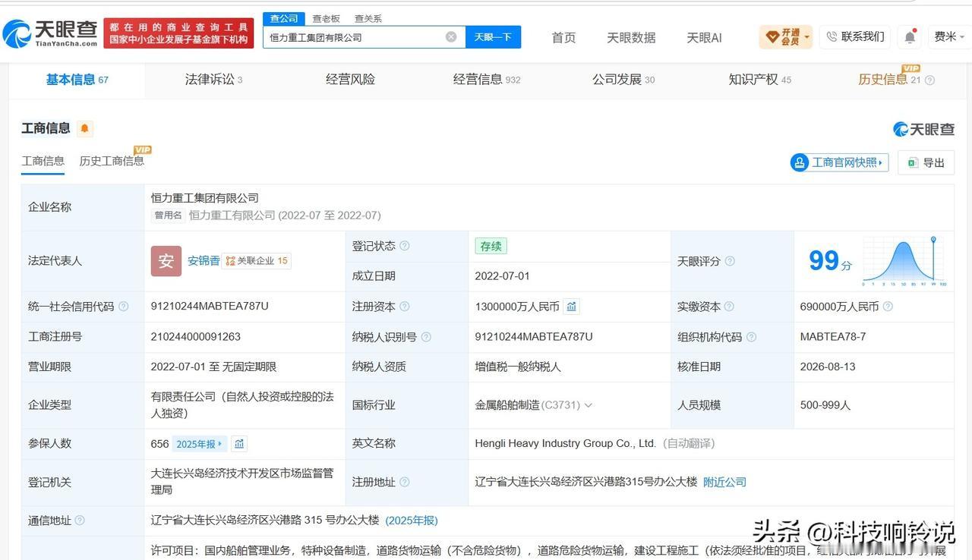This screenshot has height=560, width=972.
Task: Click the orange bell beside 工商信息 heading
Action: point(84,128)
